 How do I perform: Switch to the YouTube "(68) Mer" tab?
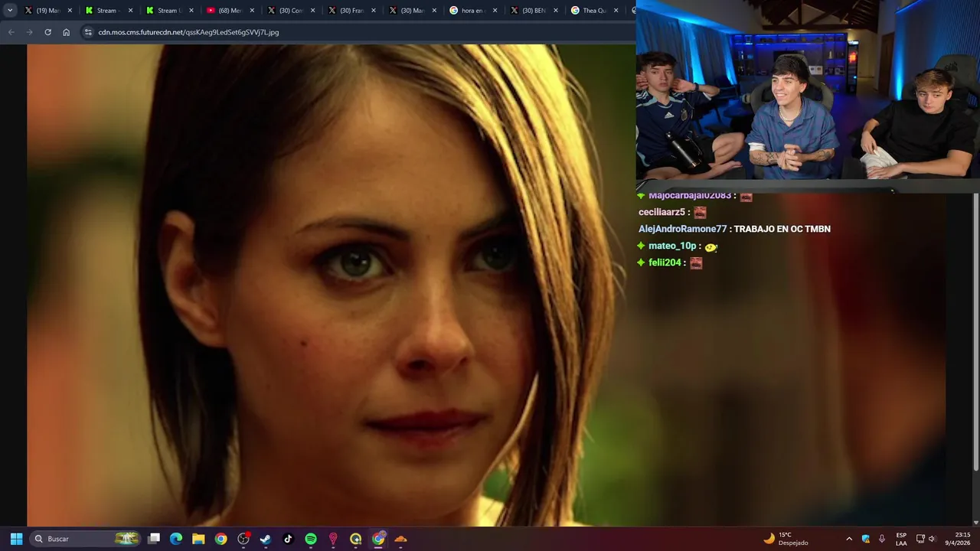point(230,11)
